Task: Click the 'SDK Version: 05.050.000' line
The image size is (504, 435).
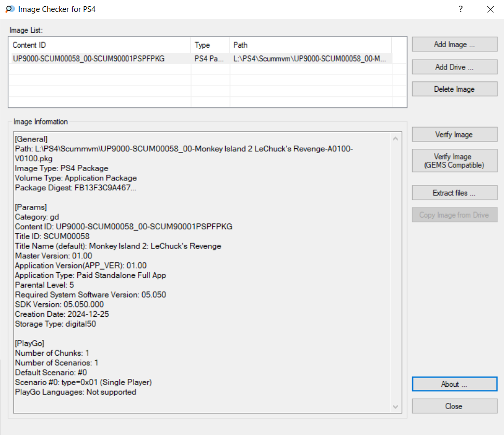Action: point(60,304)
